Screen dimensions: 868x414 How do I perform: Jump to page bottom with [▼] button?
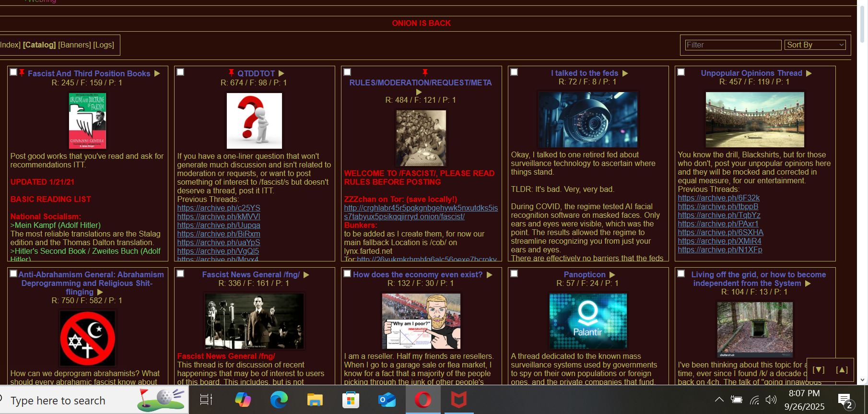(x=819, y=370)
